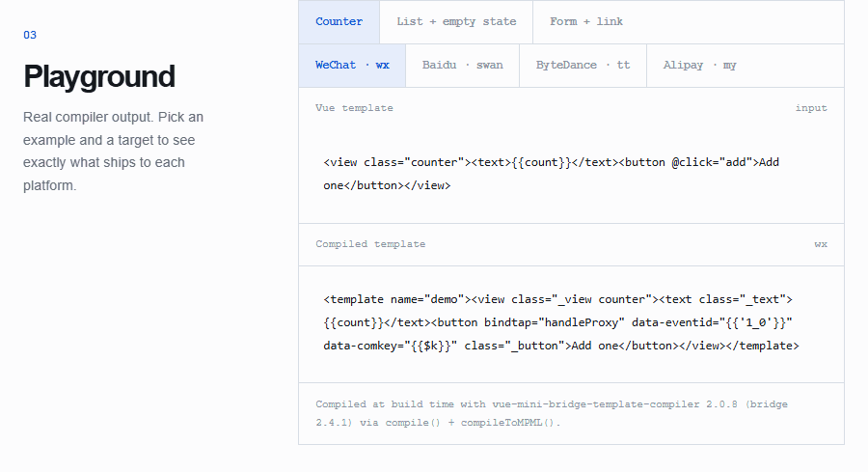Switch to List + empty state tab

coord(456,21)
